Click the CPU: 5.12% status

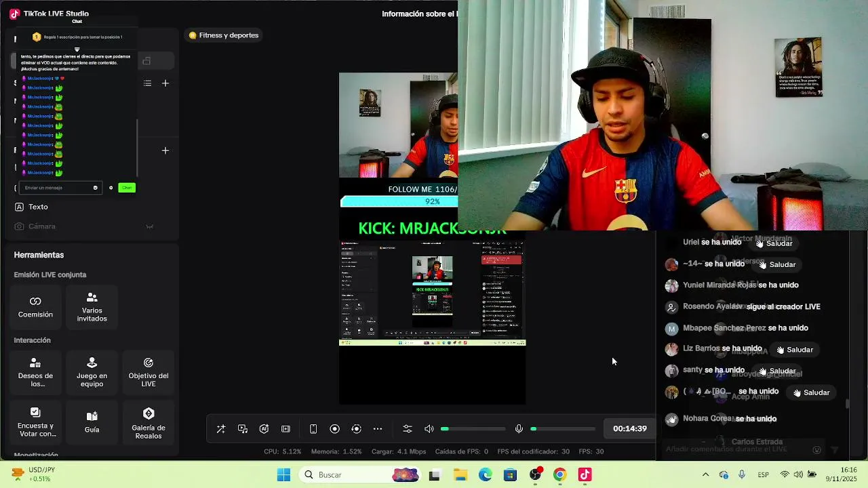pyautogui.click(x=282, y=451)
